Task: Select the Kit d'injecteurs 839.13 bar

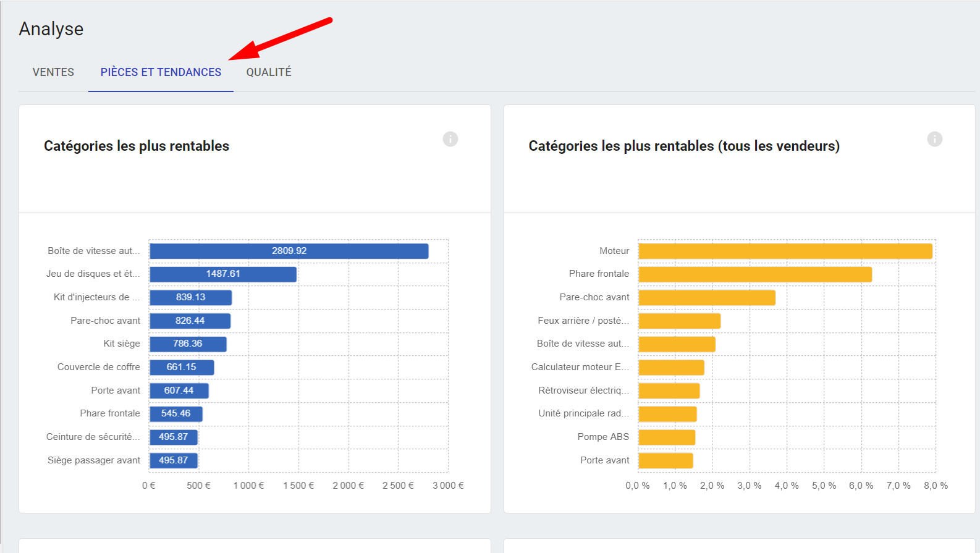Action: coord(190,298)
